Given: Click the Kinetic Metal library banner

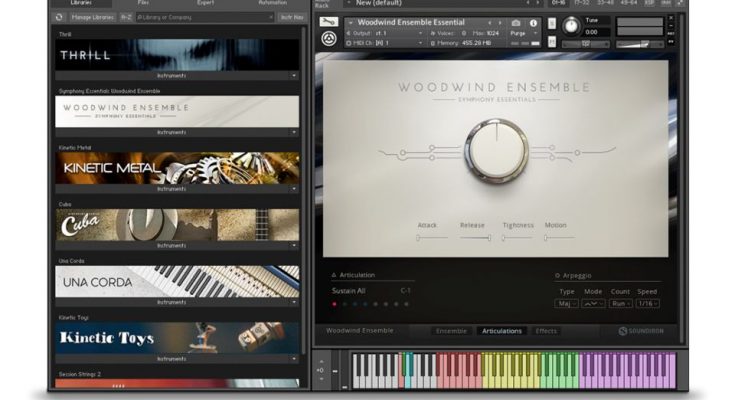Looking at the screenshot, I should click(x=177, y=167).
